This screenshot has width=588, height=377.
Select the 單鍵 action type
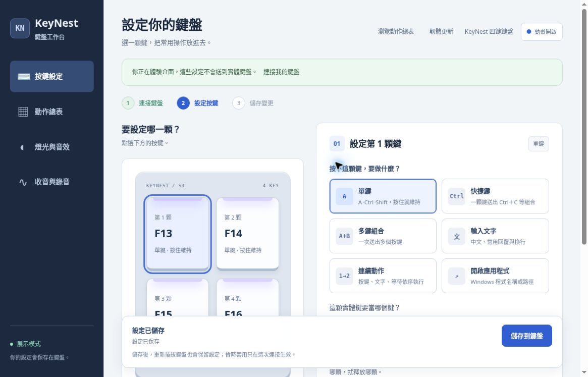pos(383,196)
